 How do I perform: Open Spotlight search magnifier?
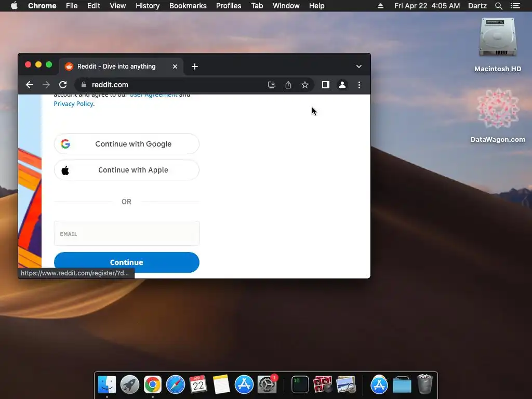coord(498,6)
